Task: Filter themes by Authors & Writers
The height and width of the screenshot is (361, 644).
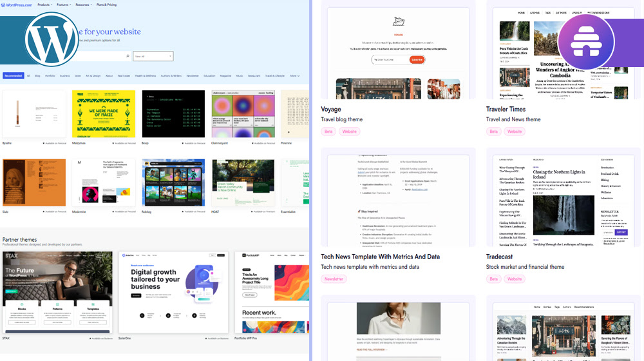Action: [171, 75]
